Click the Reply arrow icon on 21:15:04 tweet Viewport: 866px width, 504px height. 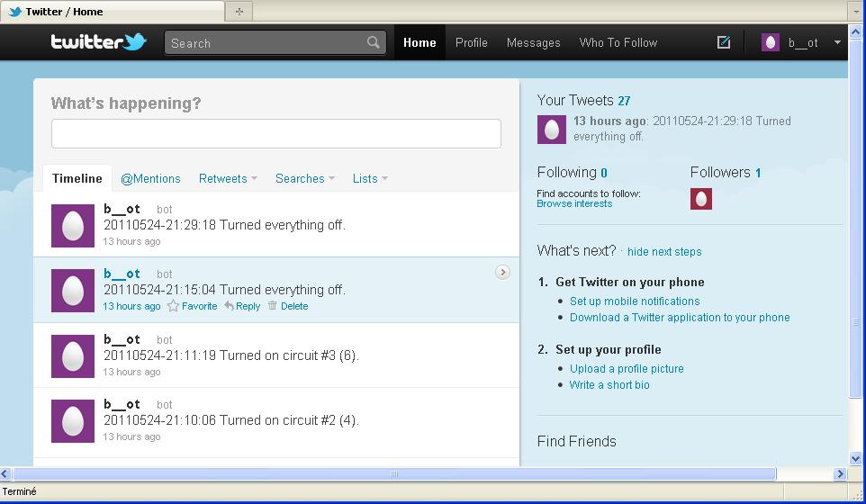coord(229,305)
